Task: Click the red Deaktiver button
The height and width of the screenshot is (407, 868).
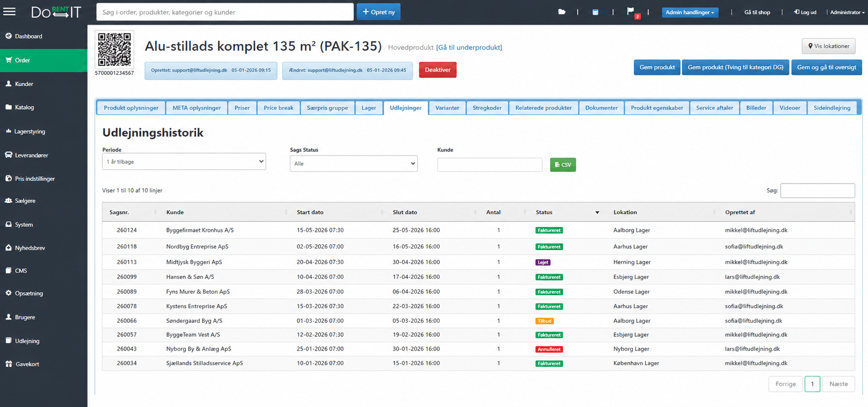Action: tap(438, 70)
